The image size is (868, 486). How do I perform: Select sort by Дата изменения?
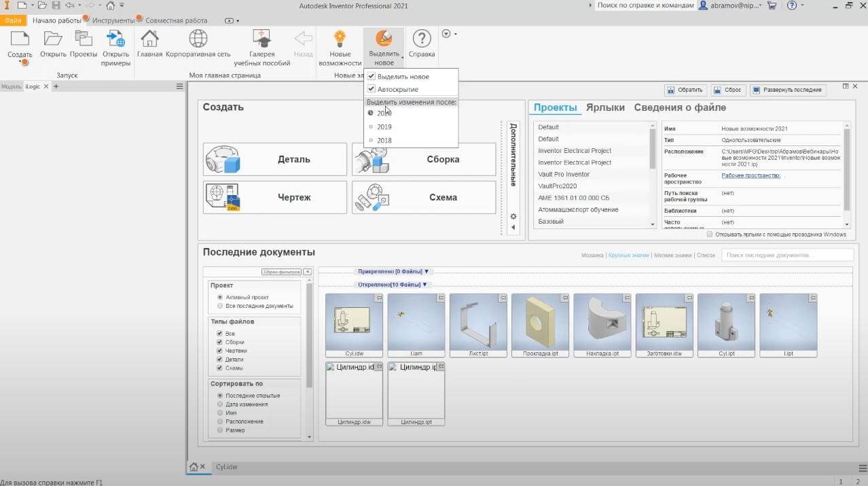220,404
